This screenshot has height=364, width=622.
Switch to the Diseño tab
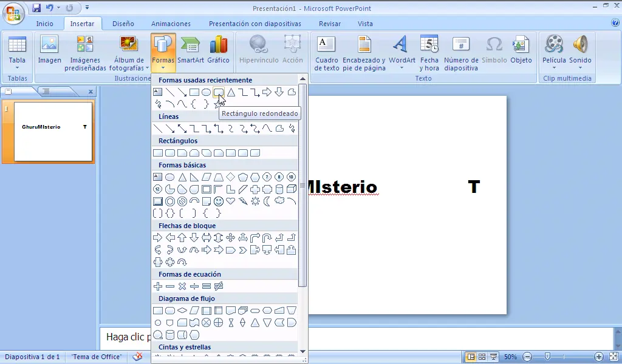123,24
